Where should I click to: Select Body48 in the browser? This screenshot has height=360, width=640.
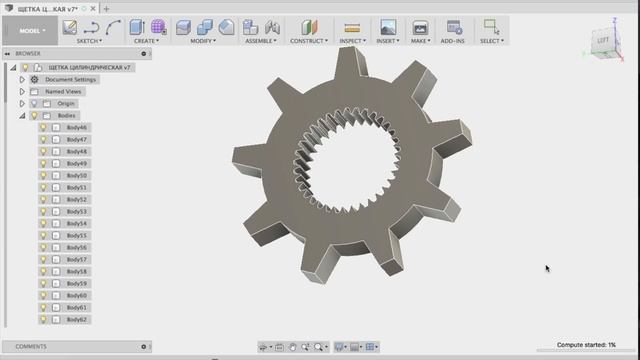[x=77, y=151]
